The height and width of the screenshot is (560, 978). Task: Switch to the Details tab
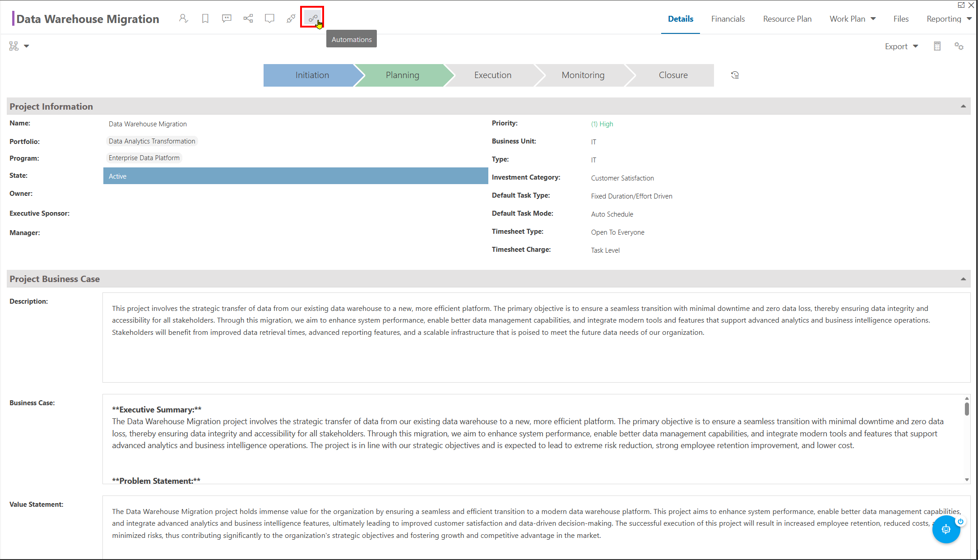(681, 19)
